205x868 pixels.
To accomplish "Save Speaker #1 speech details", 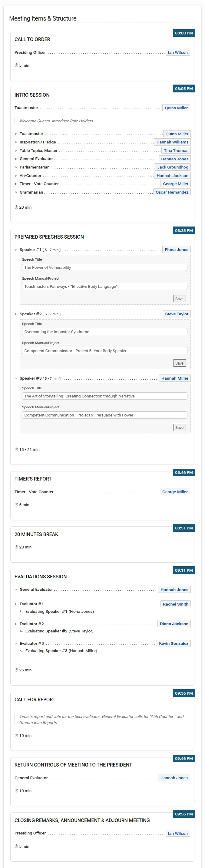I will 179,299.
